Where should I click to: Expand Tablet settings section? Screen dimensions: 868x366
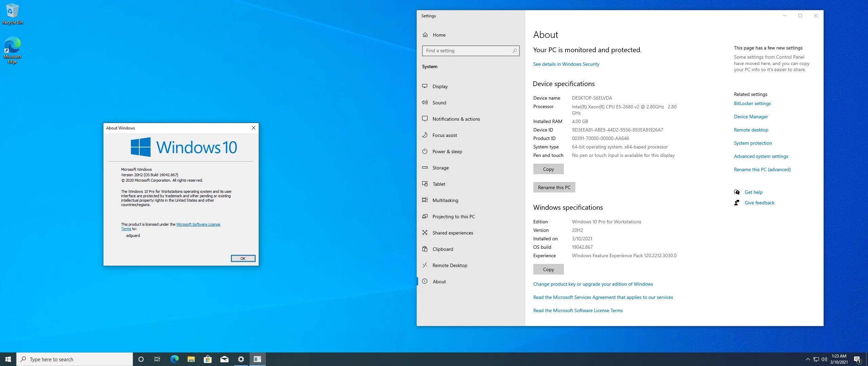point(438,184)
